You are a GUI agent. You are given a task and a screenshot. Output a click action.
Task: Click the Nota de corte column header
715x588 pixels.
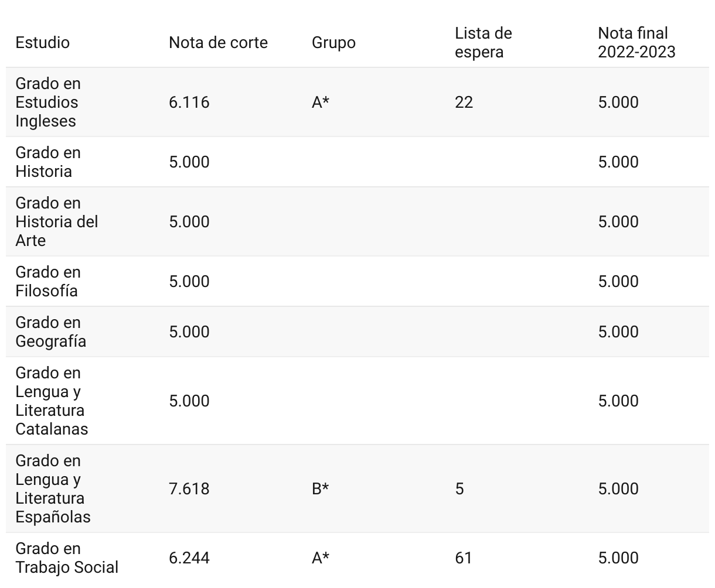pos(218,43)
